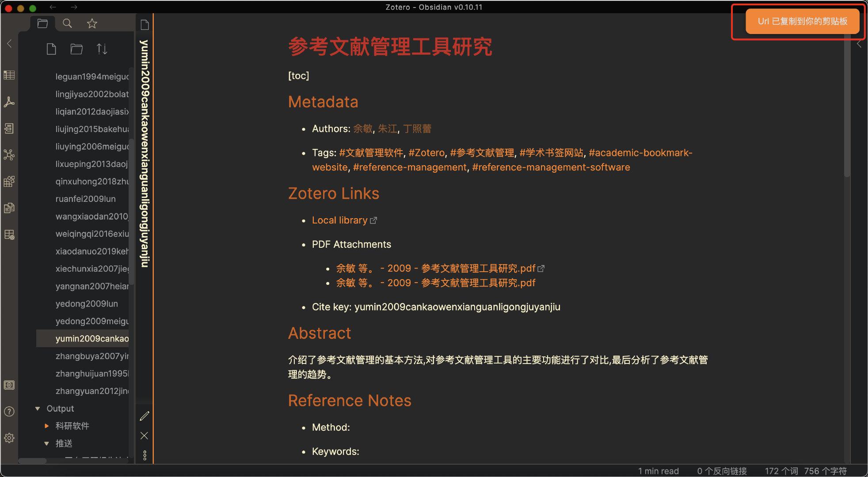Change file sort order
Screen dimensions: 868x477
[x=102, y=49]
